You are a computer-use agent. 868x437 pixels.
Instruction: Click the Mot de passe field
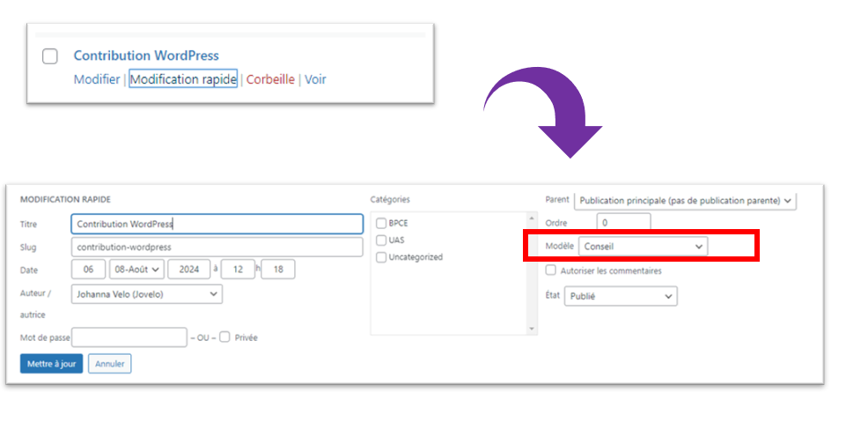[129, 337]
